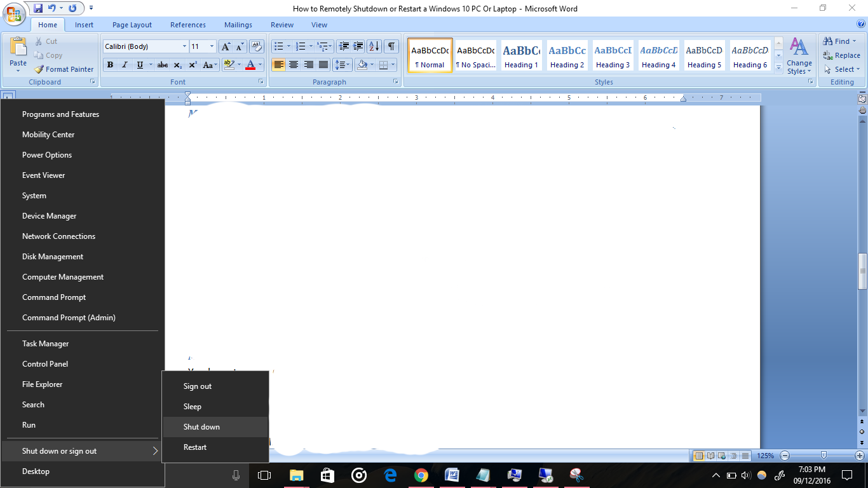Open the Change Case Aa dropdown

[x=210, y=65]
